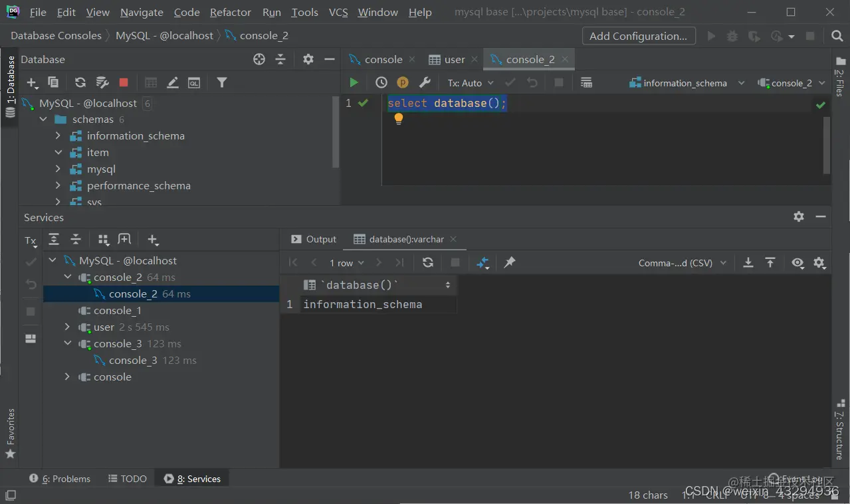
Task: Expand the performance_schema tree node
Action: pyautogui.click(x=58, y=186)
